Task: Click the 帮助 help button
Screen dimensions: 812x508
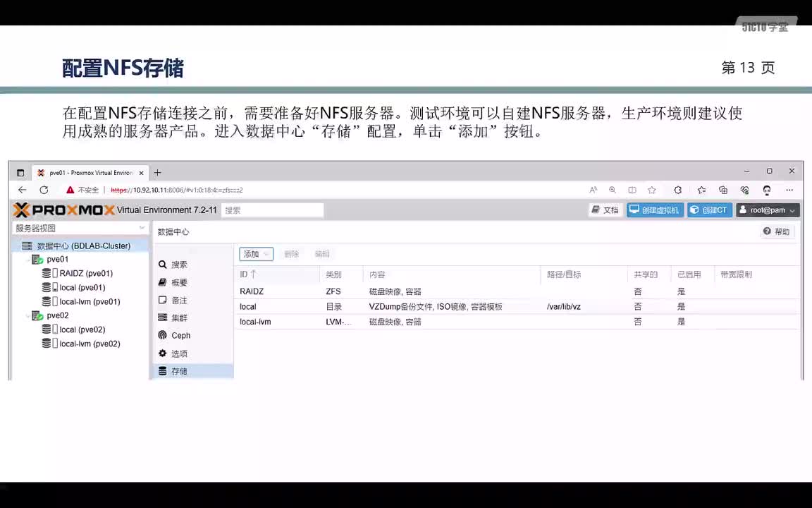Action: click(x=777, y=231)
